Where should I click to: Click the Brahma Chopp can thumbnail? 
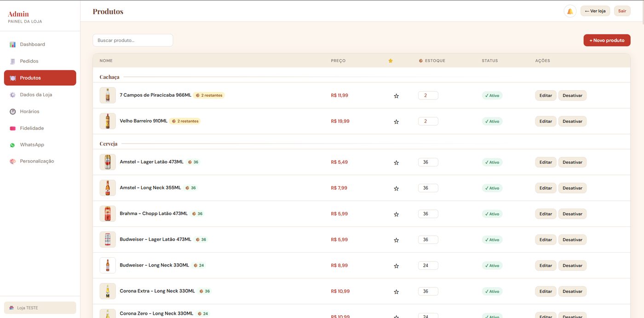click(x=108, y=214)
